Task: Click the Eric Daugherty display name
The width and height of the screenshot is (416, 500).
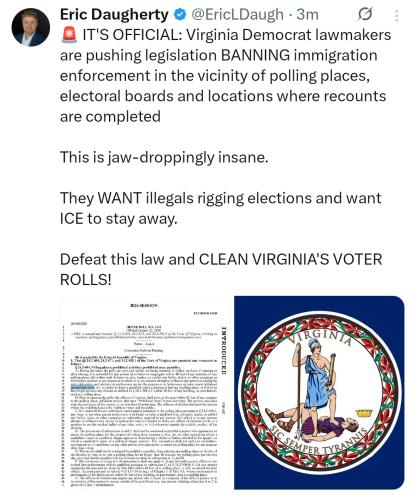Action: point(114,15)
